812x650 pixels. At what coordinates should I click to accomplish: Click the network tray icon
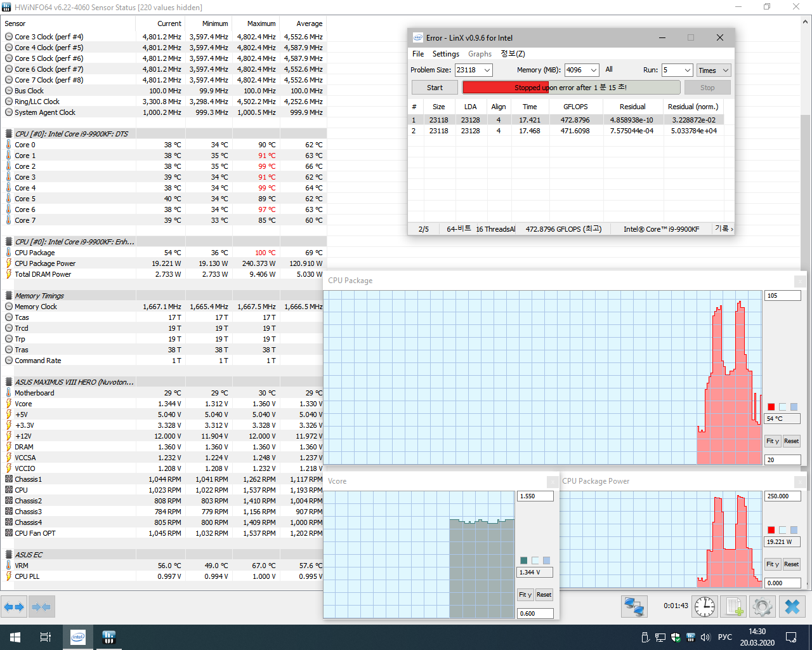coord(660,637)
